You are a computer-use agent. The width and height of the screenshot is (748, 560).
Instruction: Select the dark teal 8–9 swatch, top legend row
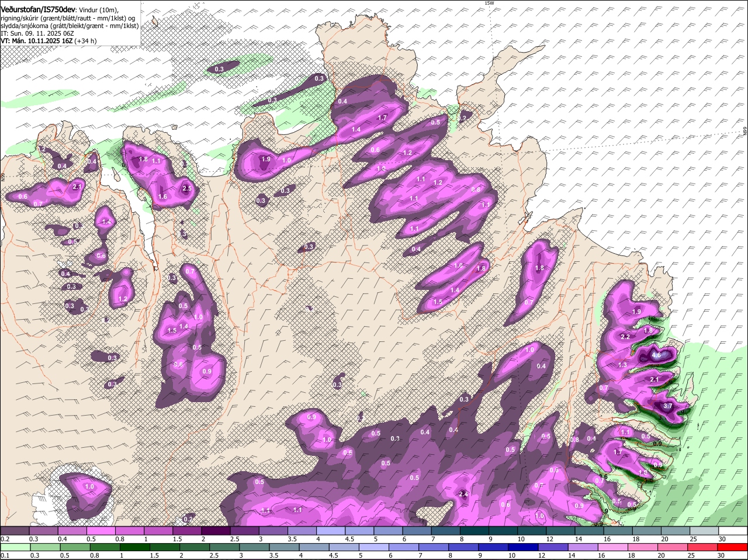tap(475, 531)
